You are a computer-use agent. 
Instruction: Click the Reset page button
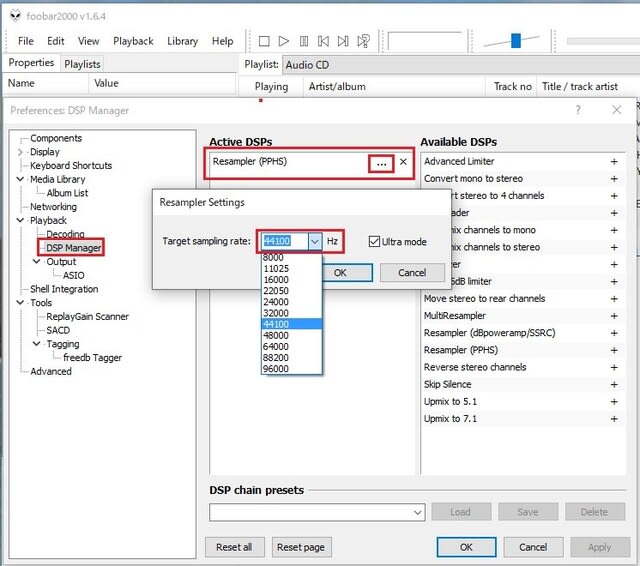pyautogui.click(x=301, y=547)
